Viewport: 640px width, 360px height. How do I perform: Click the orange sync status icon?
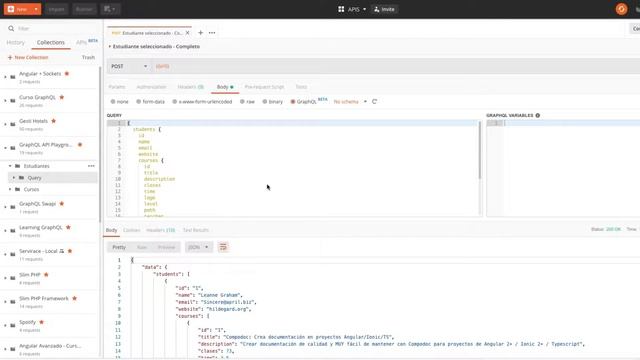621,9
